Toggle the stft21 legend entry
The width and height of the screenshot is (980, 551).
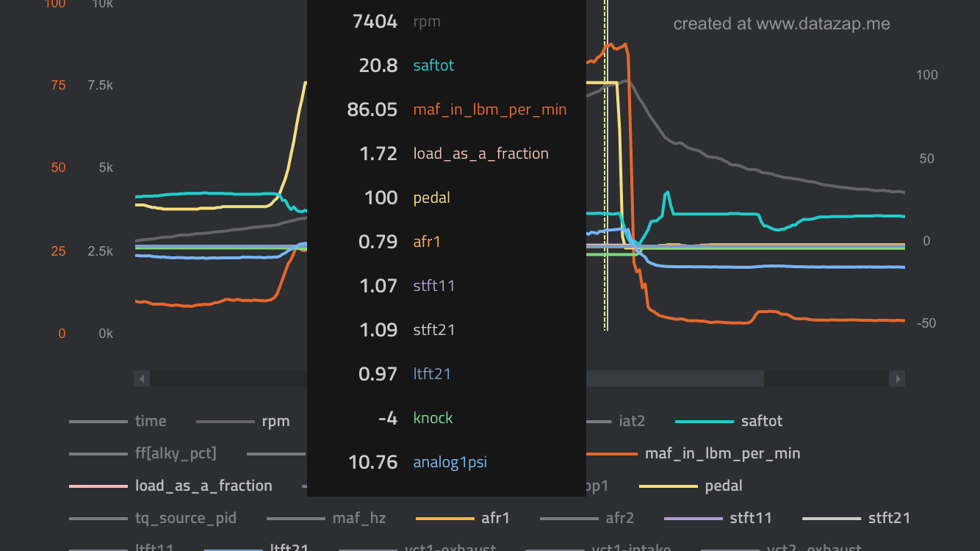pos(857,518)
